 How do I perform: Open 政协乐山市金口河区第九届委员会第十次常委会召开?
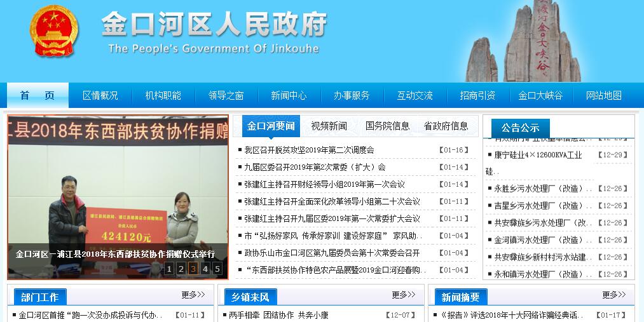tap(332, 253)
